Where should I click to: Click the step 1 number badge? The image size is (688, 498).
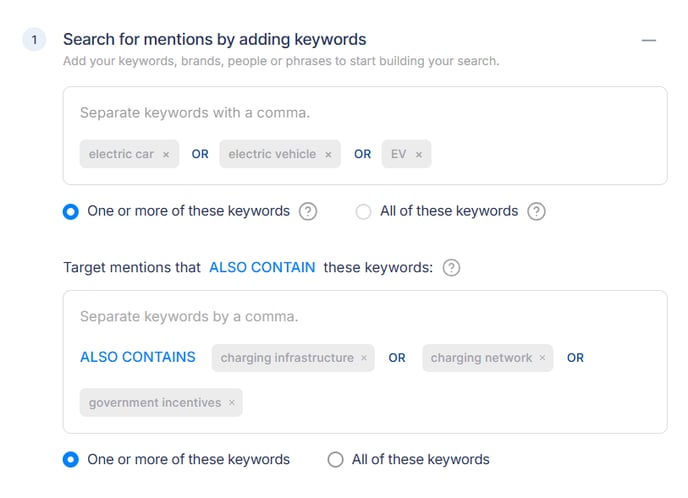click(x=34, y=40)
